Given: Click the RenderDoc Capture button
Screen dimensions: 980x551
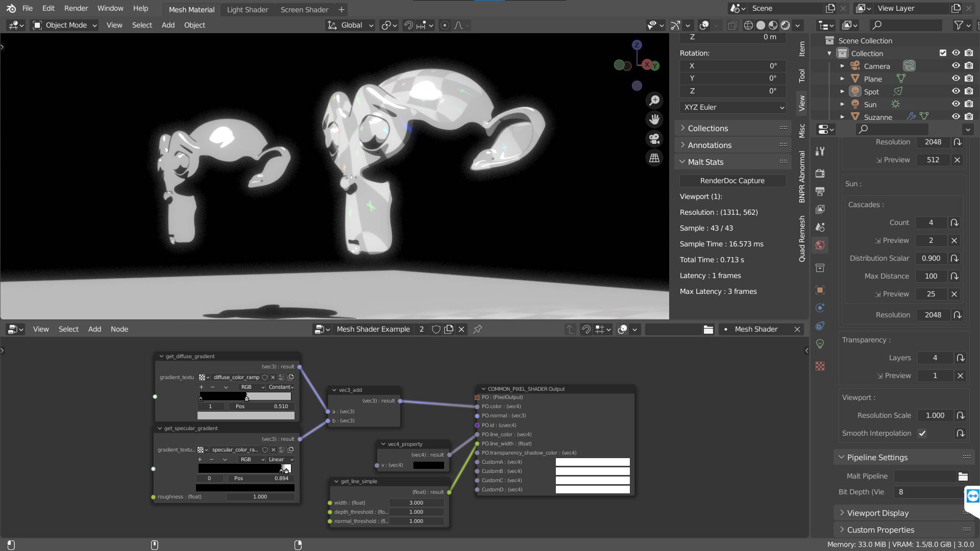Looking at the screenshot, I should coord(732,180).
